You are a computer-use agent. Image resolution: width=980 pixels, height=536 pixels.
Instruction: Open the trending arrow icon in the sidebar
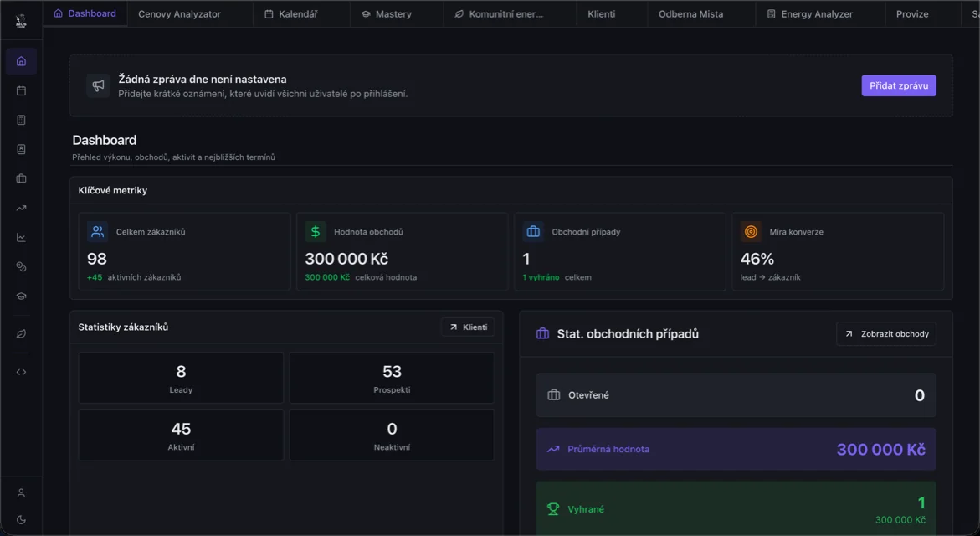pyautogui.click(x=21, y=209)
